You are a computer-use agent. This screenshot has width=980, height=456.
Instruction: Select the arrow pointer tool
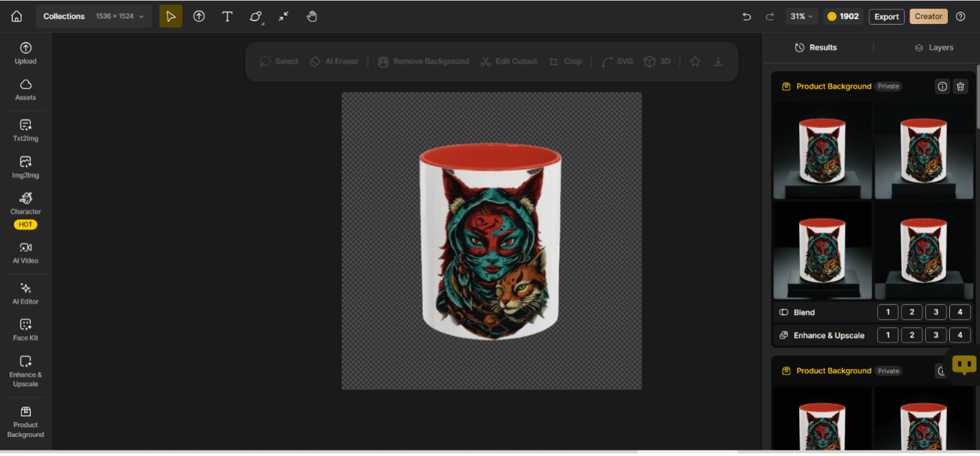[171, 16]
